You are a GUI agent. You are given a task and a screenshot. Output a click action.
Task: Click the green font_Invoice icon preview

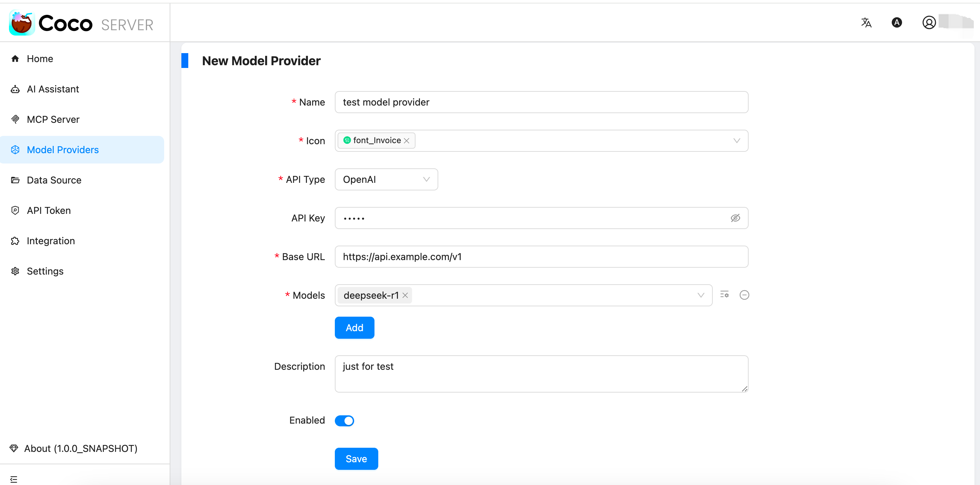click(x=347, y=140)
